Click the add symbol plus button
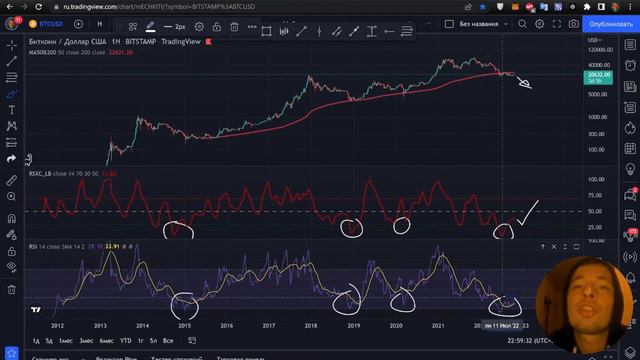This screenshot has height=360, width=640. (78, 24)
